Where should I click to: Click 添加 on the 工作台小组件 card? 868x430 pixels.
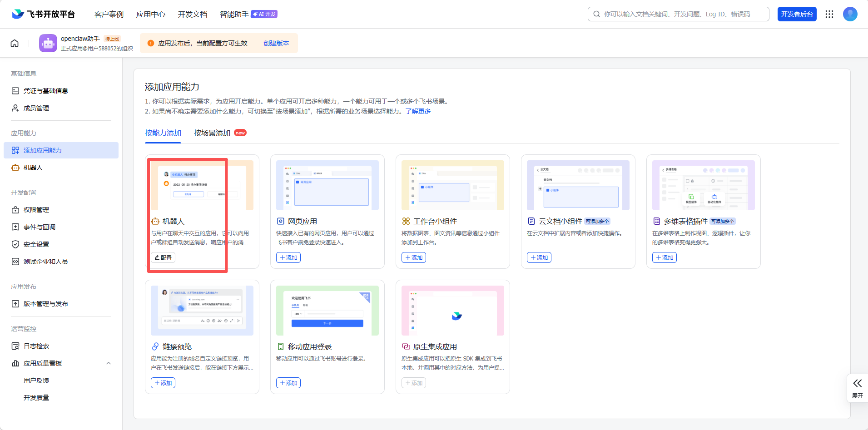click(x=414, y=257)
